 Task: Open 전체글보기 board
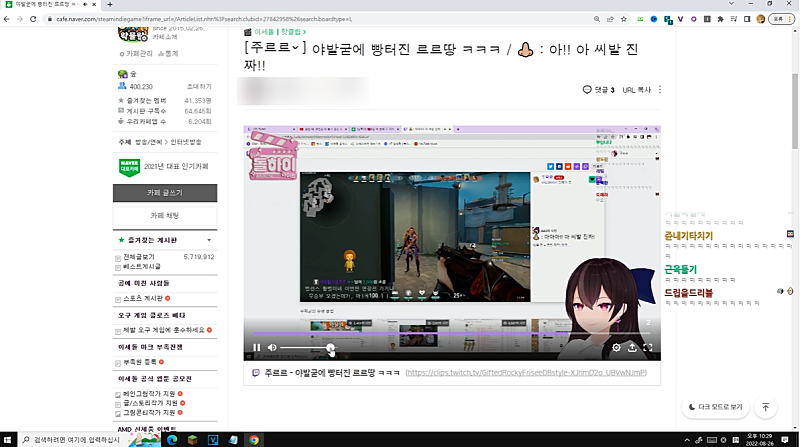pyautogui.click(x=139, y=257)
